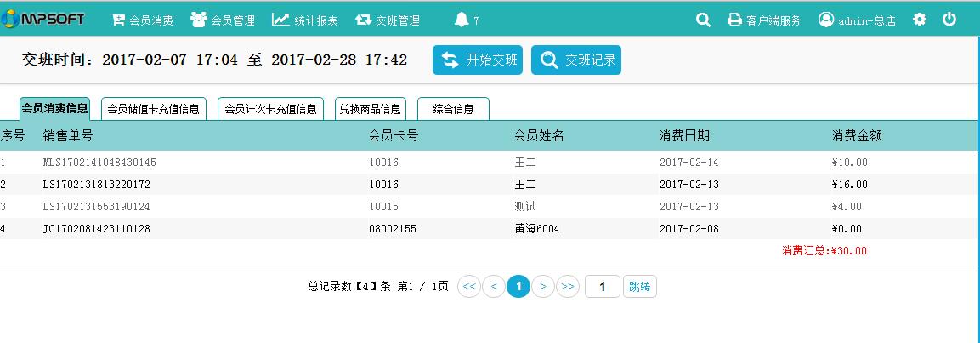Click the MPSOFT logo
This screenshot has height=343, width=980.
pyautogui.click(x=44, y=19)
